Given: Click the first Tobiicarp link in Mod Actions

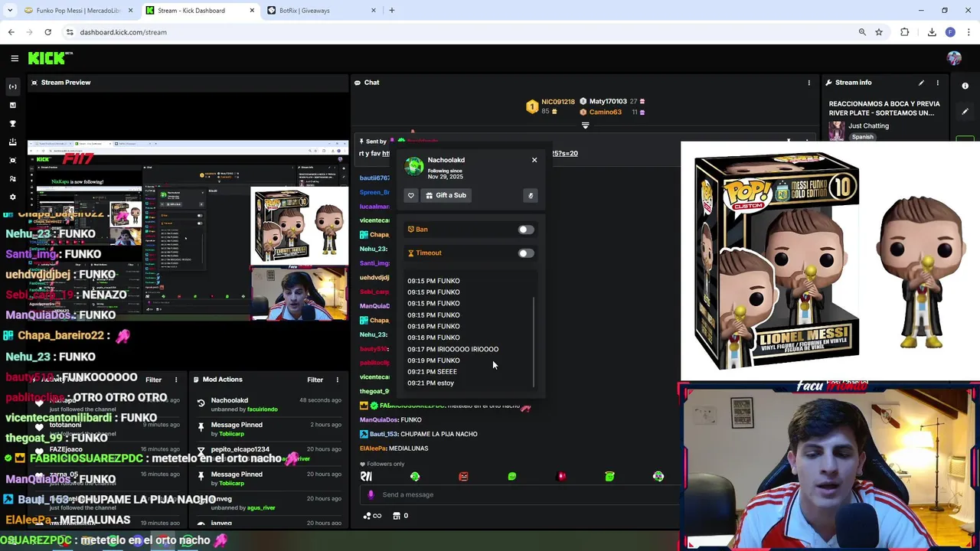Looking at the screenshot, I should pyautogui.click(x=231, y=434).
